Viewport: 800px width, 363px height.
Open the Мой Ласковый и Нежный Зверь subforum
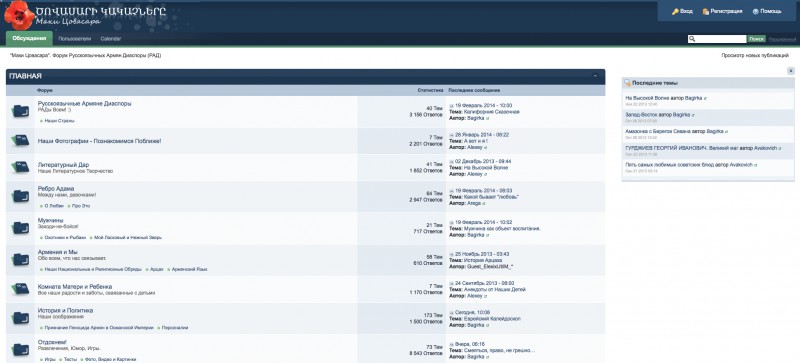[x=128, y=238]
